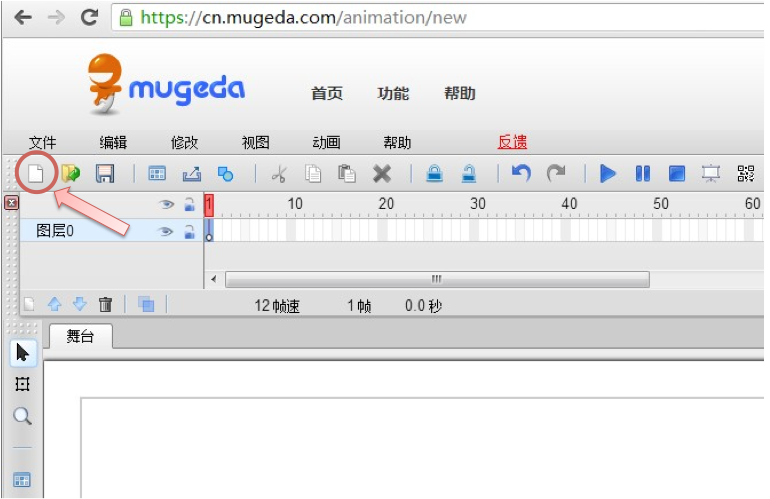Add new layer icon below layer list
Viewport: 770px width, 499px height.
click(29, 305)
